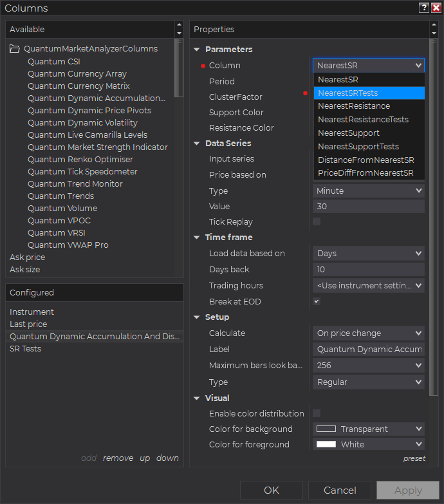Open the Setup Type Regular dropdown

pyautogui.click(x=369, y=382)
